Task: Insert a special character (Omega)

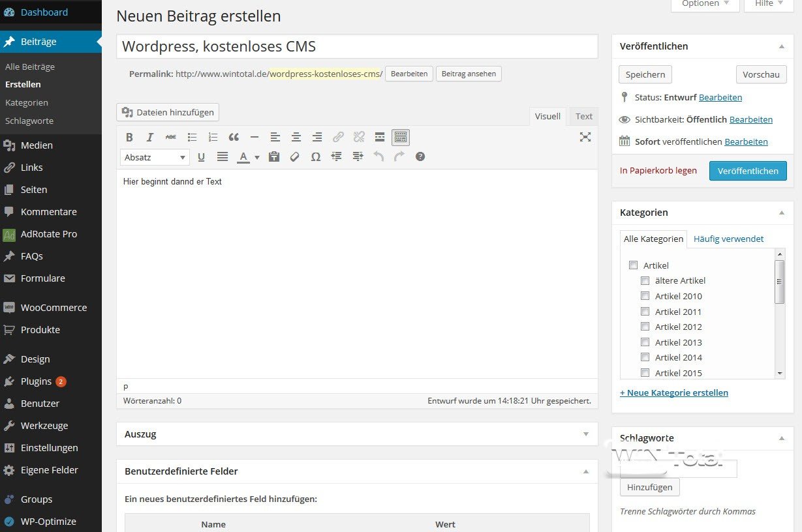Action: click(316, 156)
